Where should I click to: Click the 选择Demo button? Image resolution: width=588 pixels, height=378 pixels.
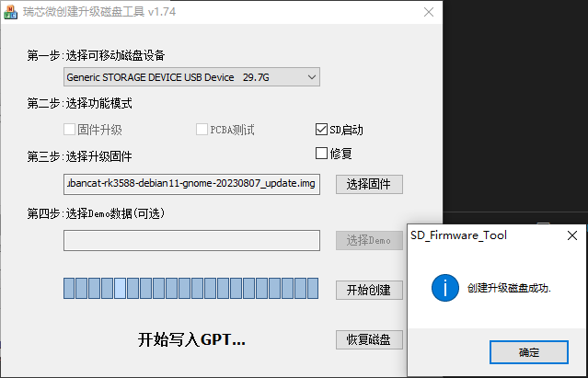pos(369,241)
